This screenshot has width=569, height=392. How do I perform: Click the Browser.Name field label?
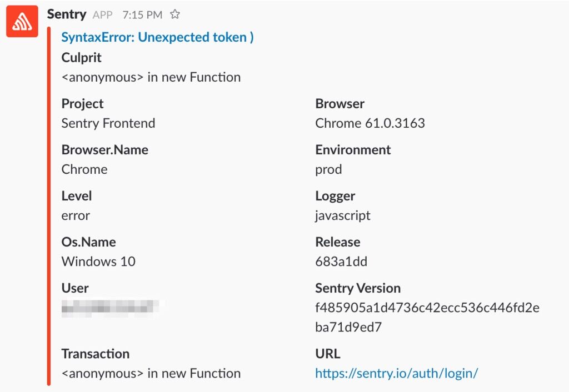(x=104, y=149)
